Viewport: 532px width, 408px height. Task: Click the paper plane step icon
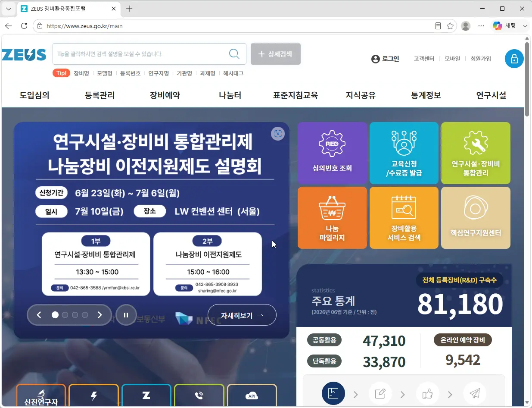(x=475, y=393)
